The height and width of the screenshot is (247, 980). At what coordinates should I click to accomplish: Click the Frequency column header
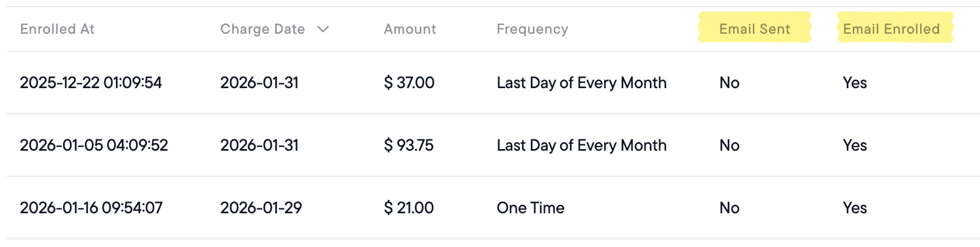tap(532, 29)
